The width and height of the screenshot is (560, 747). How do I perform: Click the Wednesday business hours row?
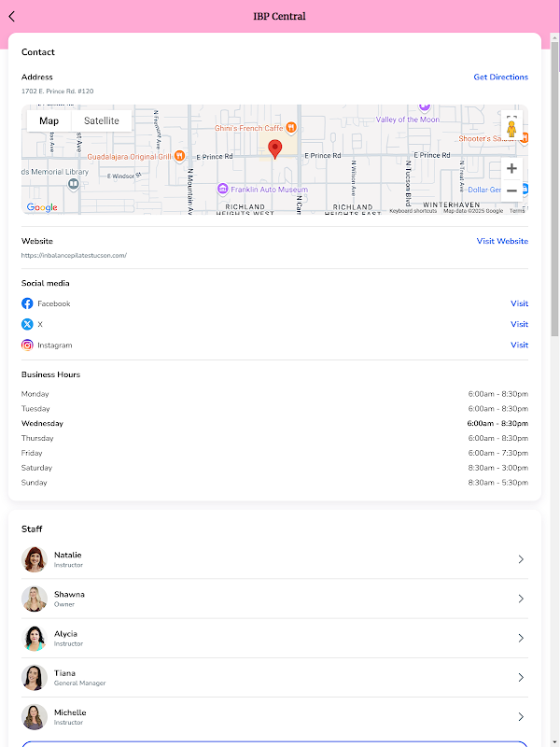(x=274, y=424)
